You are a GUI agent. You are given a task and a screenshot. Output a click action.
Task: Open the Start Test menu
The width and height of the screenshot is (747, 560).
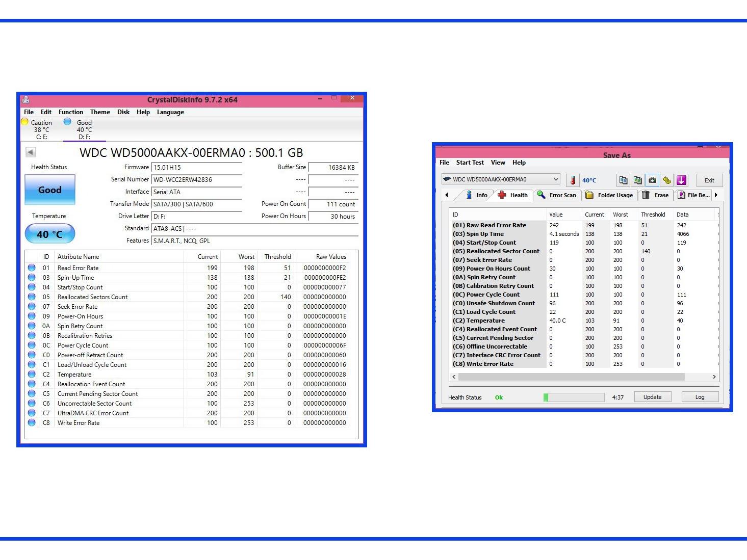click(470, 163)
